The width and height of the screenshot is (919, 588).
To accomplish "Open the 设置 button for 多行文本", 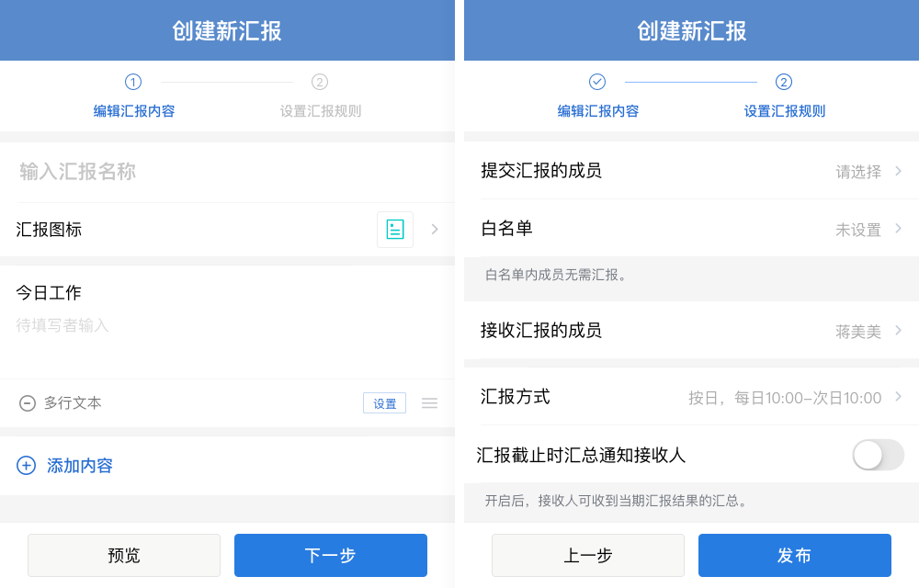I will [x=384, y=403].
